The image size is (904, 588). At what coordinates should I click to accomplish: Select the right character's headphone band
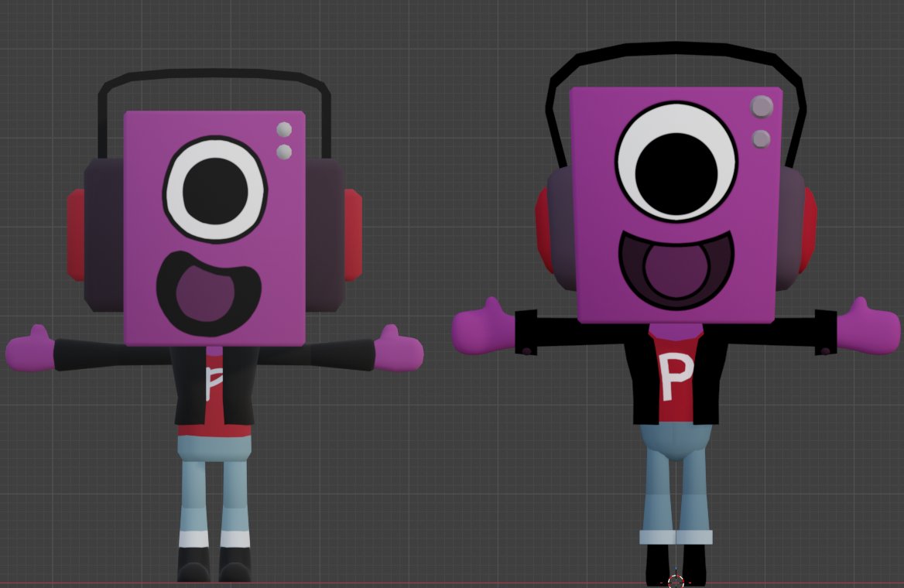(676, 49)
